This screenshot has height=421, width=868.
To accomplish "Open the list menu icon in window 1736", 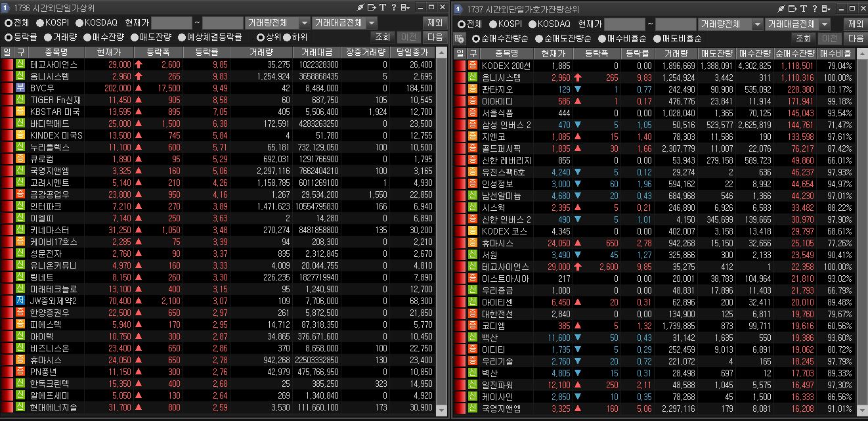I will pos(404,8).
